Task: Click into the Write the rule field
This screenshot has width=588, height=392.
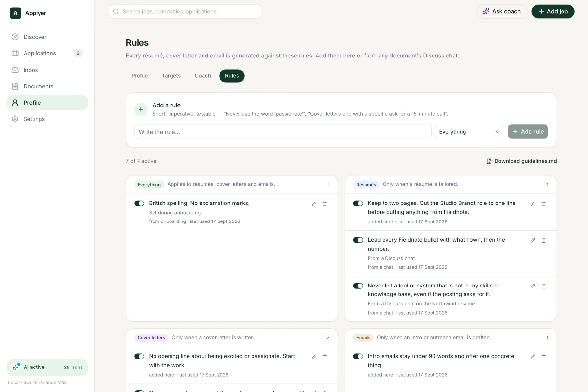Action: pos(283,132)
